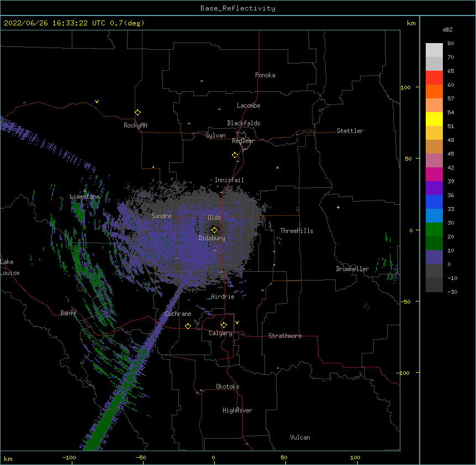
Task: Click the Sylvan label
Action: (215, 135)
